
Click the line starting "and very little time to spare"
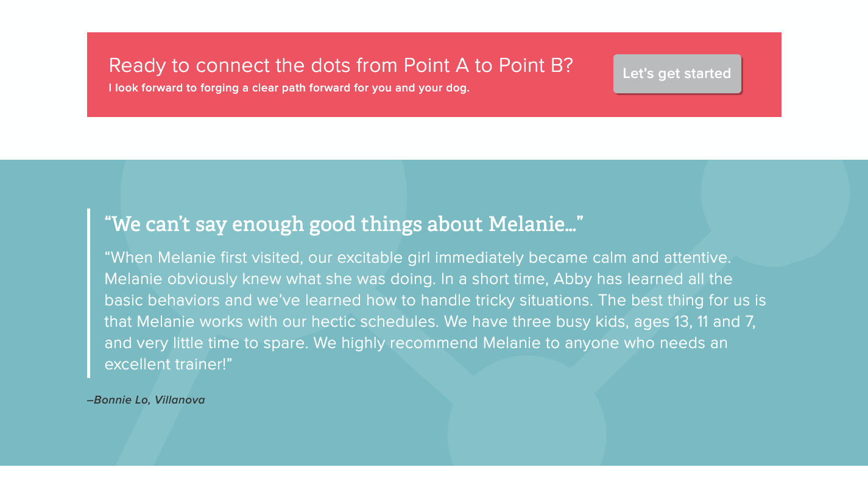pyautogui.click(x=416, y=343)
